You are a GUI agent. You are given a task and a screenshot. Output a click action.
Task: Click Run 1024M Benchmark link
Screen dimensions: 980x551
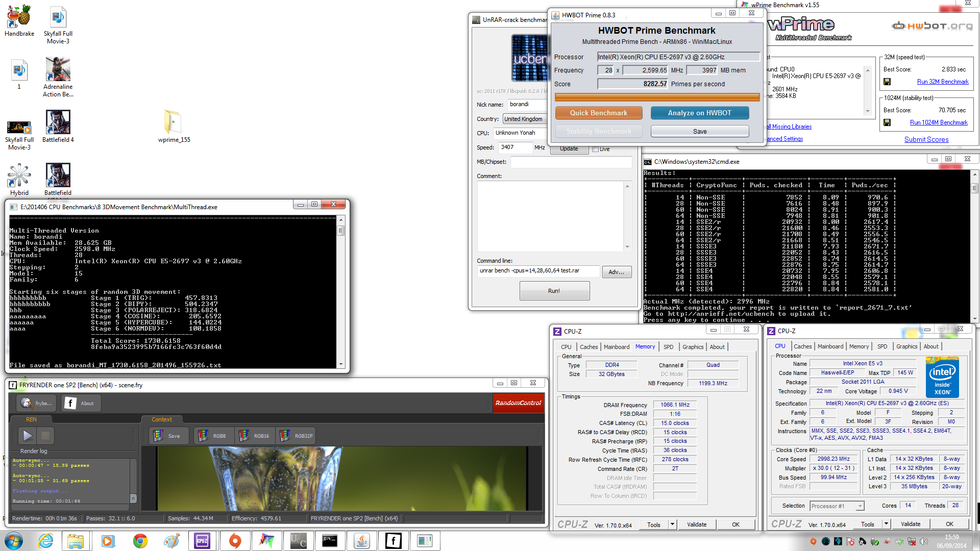click(x=939, y=122)
